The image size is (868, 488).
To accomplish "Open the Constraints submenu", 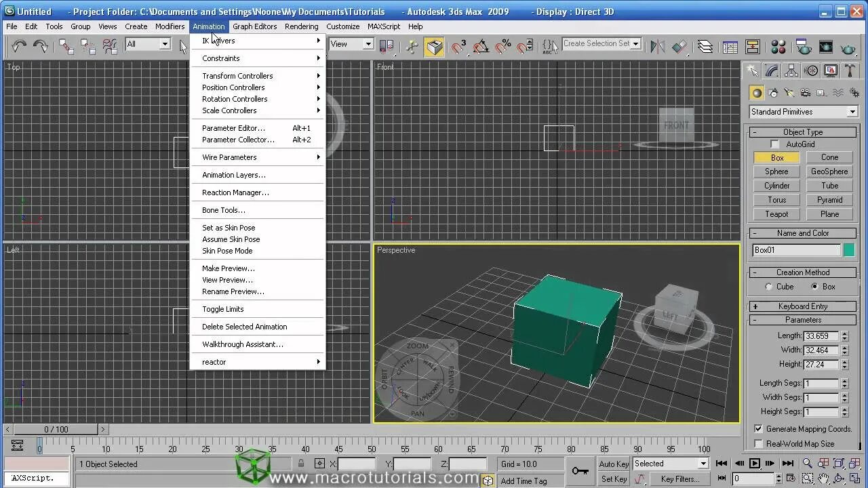I will (x=258, y=58).
